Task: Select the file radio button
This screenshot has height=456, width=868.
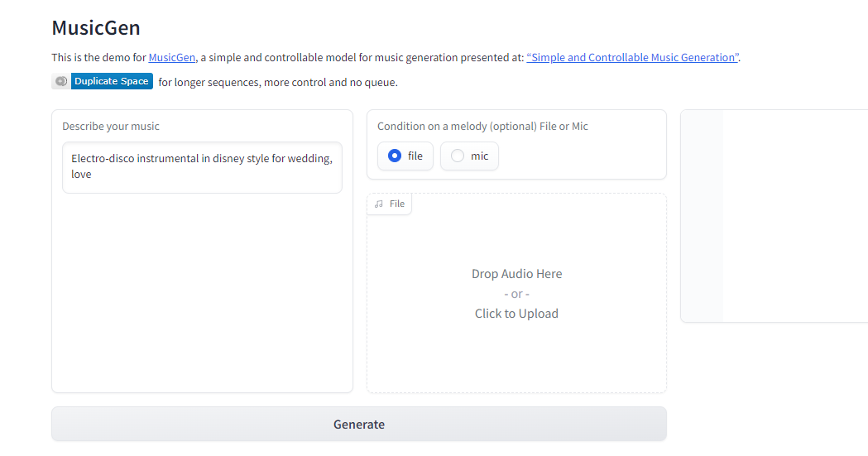Action: [395, 156]
